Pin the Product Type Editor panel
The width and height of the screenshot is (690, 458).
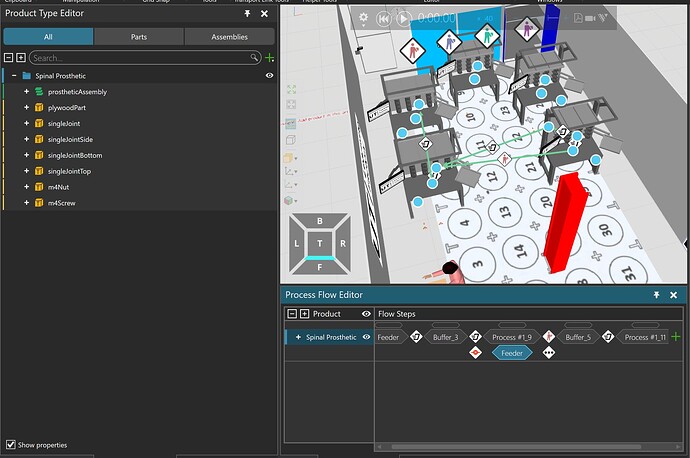click(x=247, y=14)
